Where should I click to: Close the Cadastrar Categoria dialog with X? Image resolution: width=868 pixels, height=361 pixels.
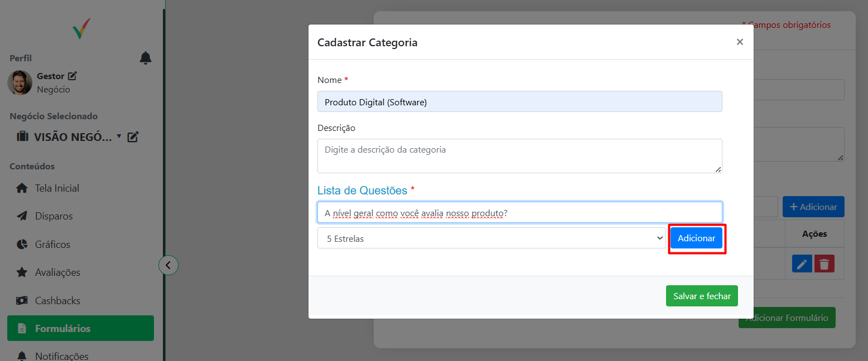pyautogui.click(x=740, y=42)
